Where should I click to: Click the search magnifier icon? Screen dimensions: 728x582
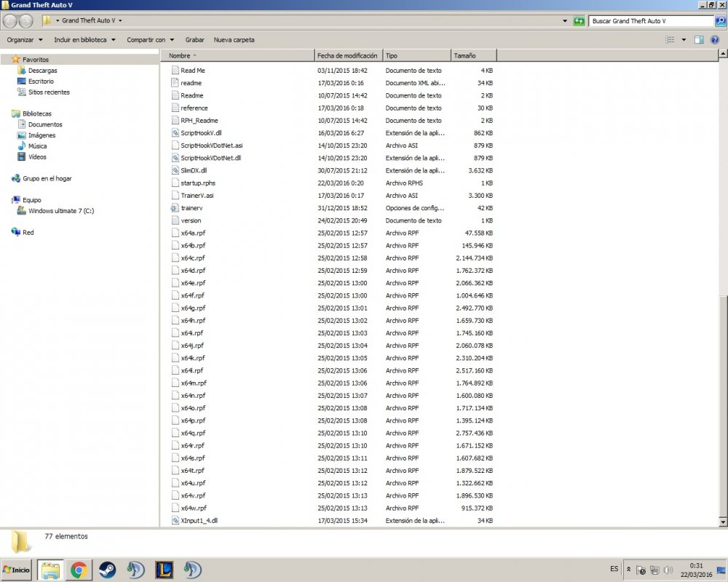pos(721,21)
